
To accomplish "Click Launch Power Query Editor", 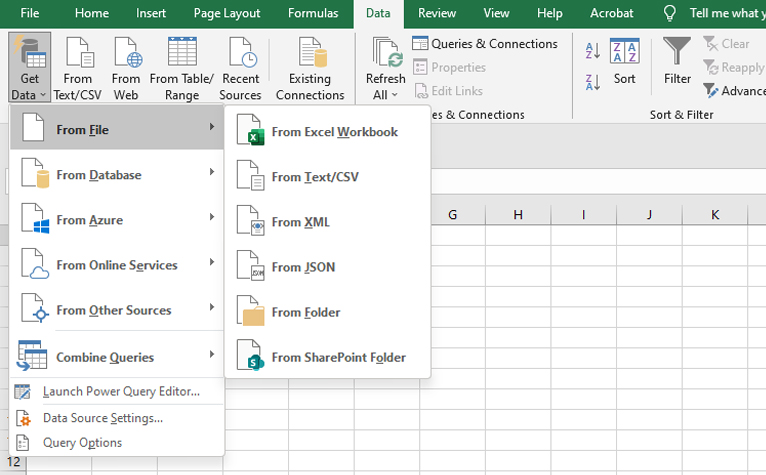I will click(117, 391).
